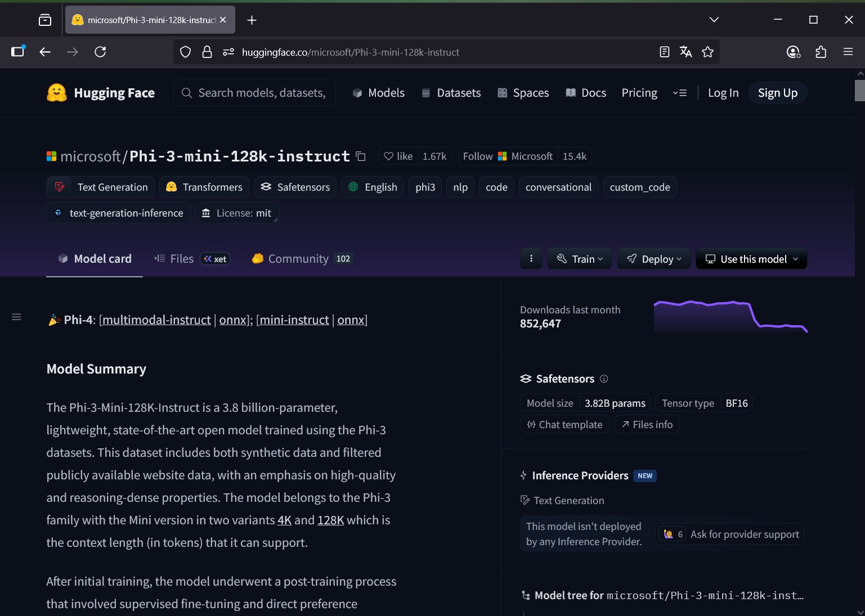Click the downloads last month chart
865x616 pixels.
[x=730, y=316]
